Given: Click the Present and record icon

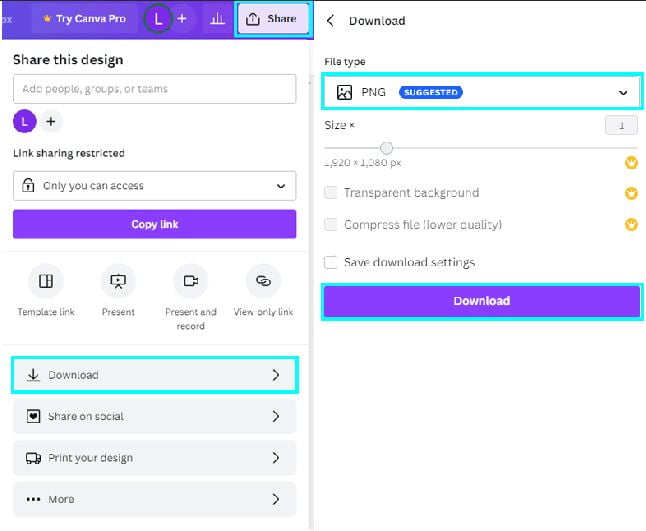Looking at the screenshot, I should [191, 281].
